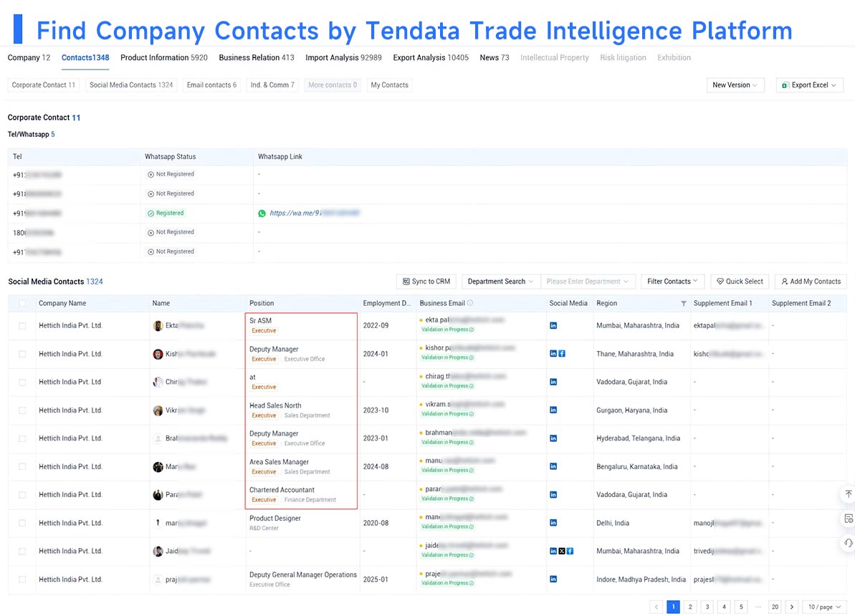Click the headset support icon
Image resolution: width=855 pixels, height=616 pixels.
click(x=849, y=543)
